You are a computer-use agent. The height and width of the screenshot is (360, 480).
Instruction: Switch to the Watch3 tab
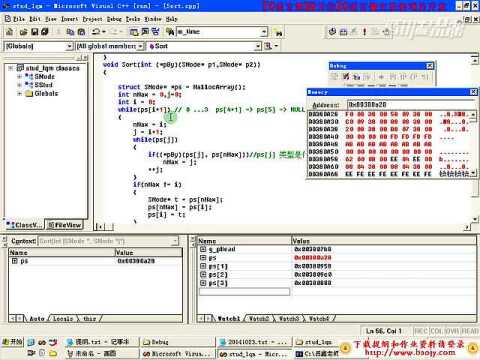pyautogui.click(x=289, y=319)
